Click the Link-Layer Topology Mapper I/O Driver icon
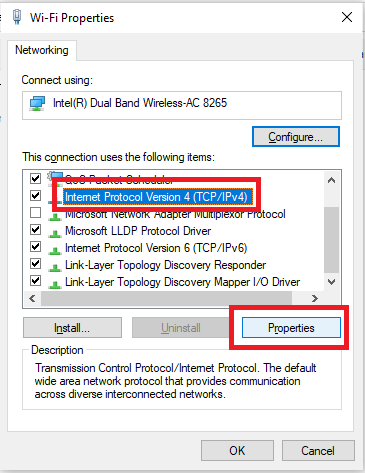 tap(55, 283)
